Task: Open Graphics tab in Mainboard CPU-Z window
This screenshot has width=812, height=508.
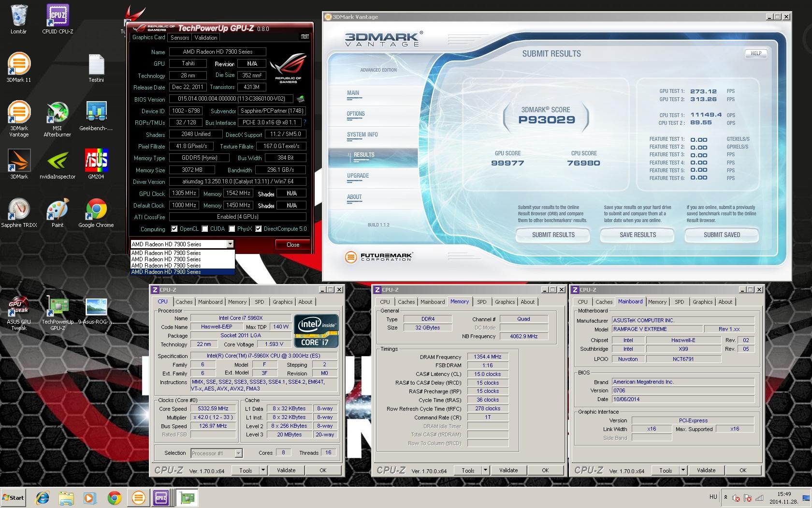Action: pyautogui.click(x=702, y=302)
